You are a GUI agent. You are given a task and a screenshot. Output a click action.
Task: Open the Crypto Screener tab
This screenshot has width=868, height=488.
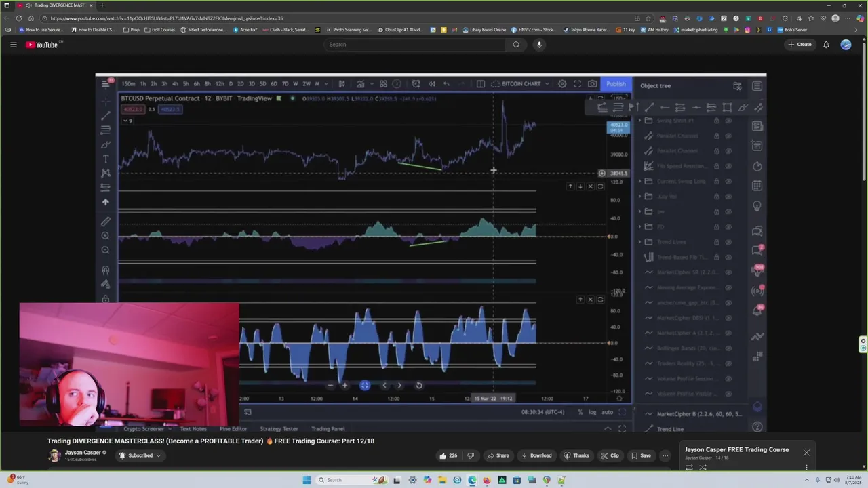pyautogui.click(x=144, y=429)
